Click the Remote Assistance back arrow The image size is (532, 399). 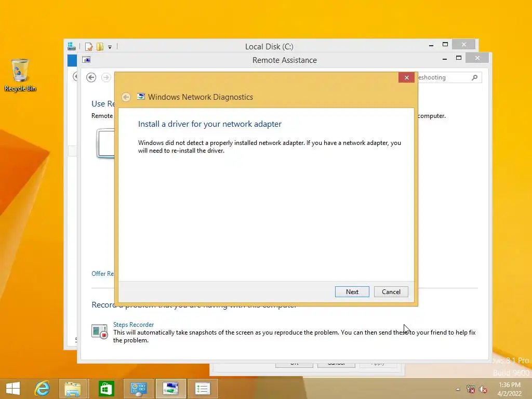pyautogui.click(x=91, y=77)
